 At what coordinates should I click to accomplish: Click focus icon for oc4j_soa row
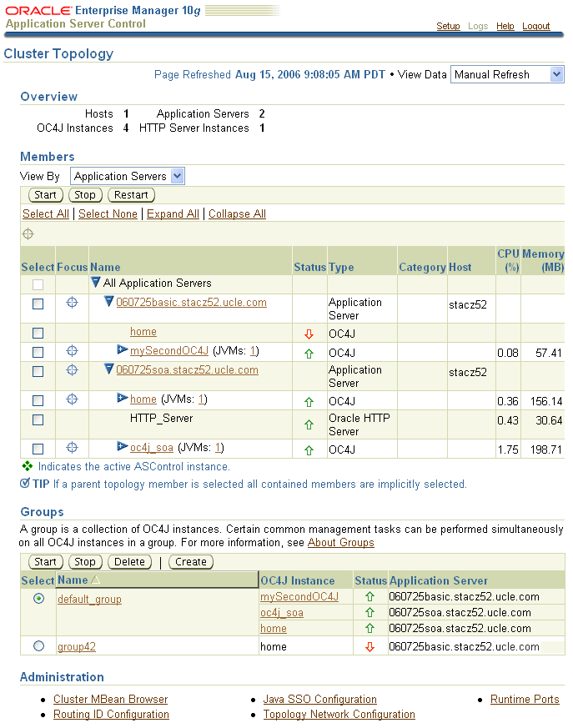coord(72,448)
